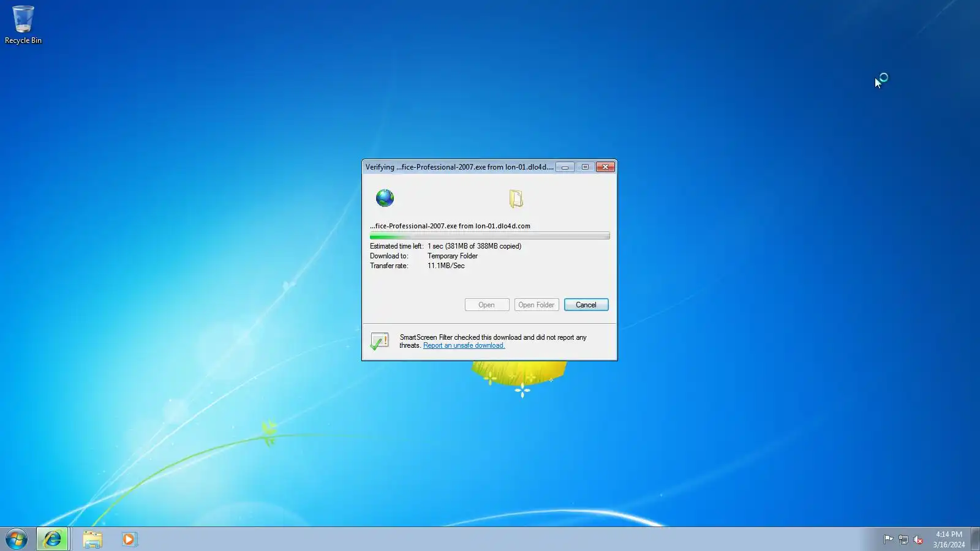Click the file name from lon-01.dlo4d.com label
This screenshot has height=551, width=980.
[x=450, y=226]
